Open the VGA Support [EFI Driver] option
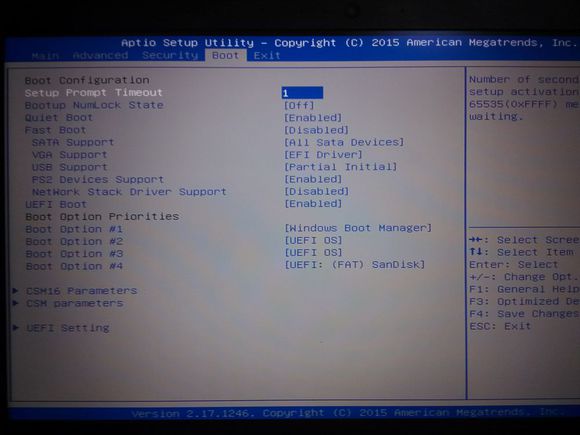Viewport: 580px width, 435px height. 323,155
